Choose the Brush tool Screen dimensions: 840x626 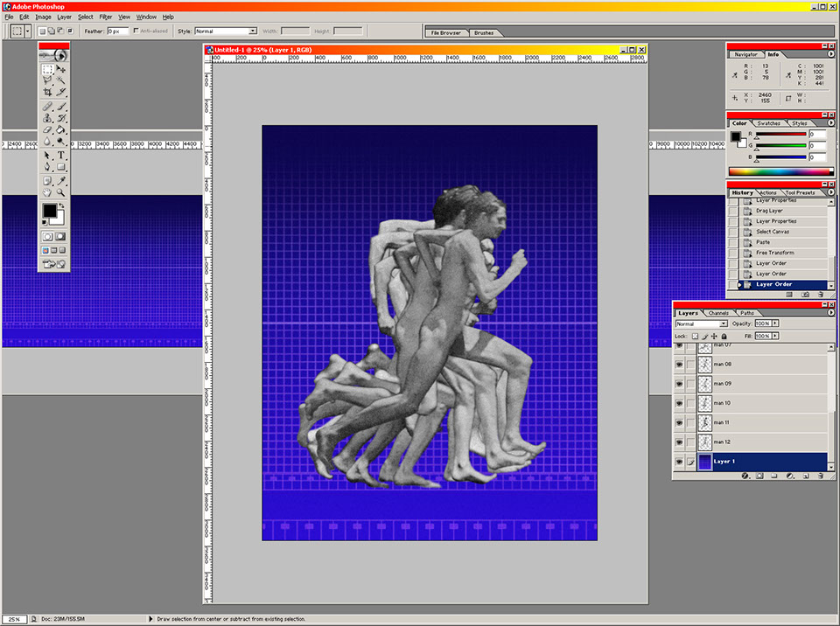point(61,107)
